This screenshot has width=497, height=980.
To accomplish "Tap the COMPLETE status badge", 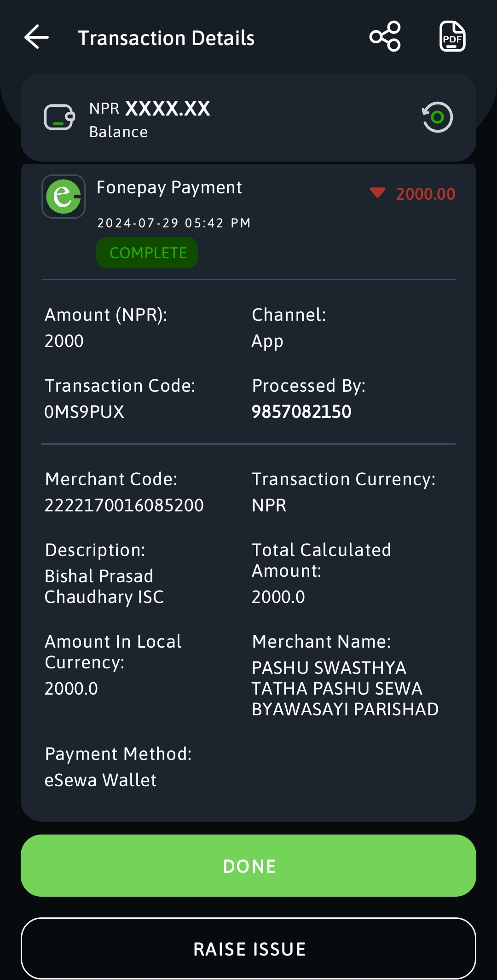I will click(147, 253).
